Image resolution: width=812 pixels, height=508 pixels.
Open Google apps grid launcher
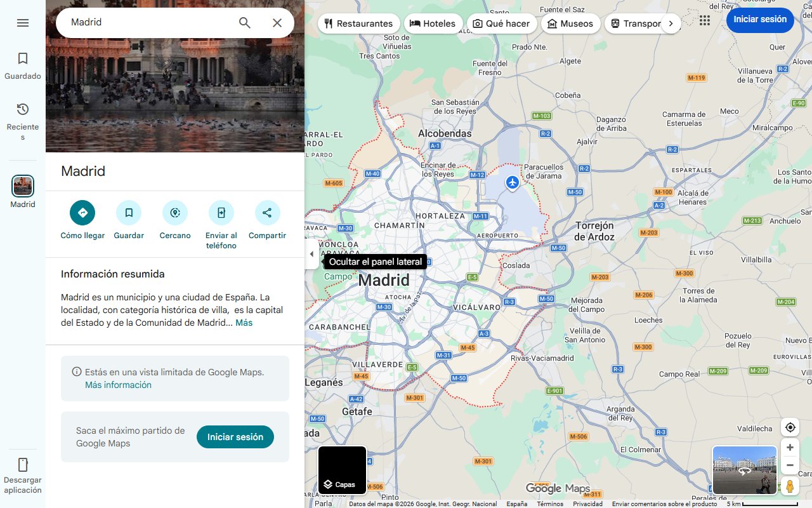pos(704,20)
